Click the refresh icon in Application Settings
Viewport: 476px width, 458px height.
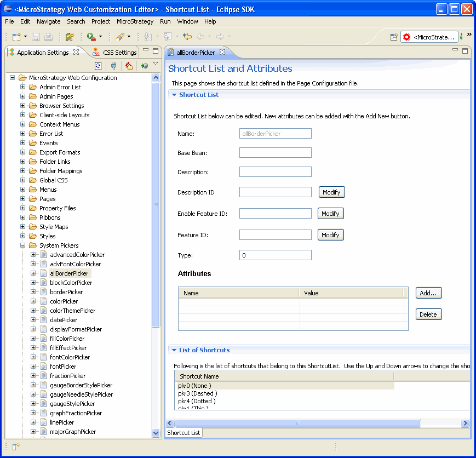tap(98, 66)
